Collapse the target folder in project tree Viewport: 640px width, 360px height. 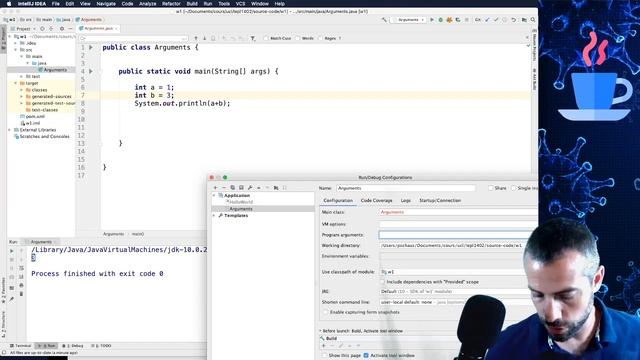point(16,83)
